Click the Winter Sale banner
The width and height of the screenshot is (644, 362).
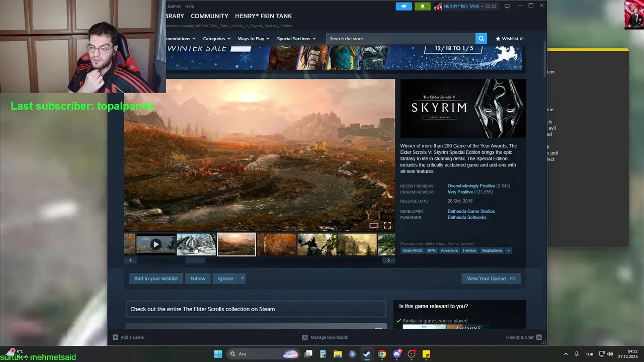pyautogui.click(x=344, y=58)
